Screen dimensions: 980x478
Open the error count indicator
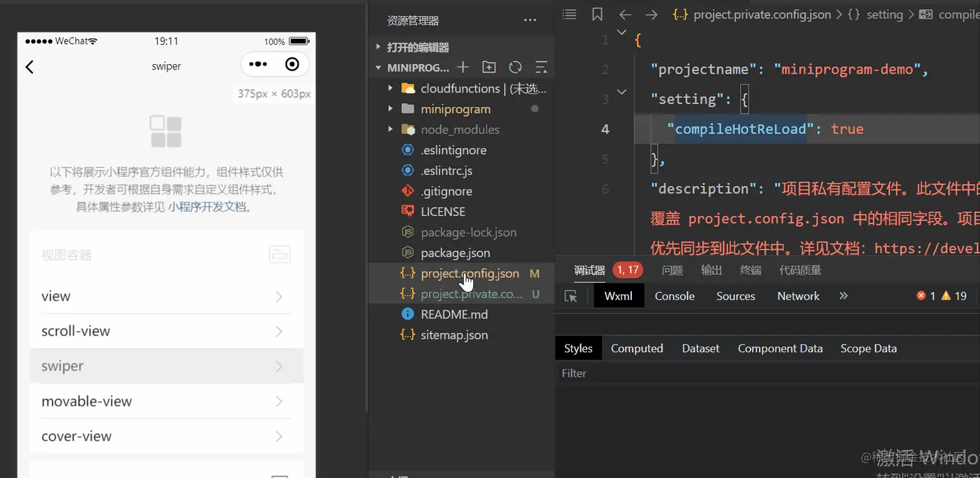click(x=926, y=296)
